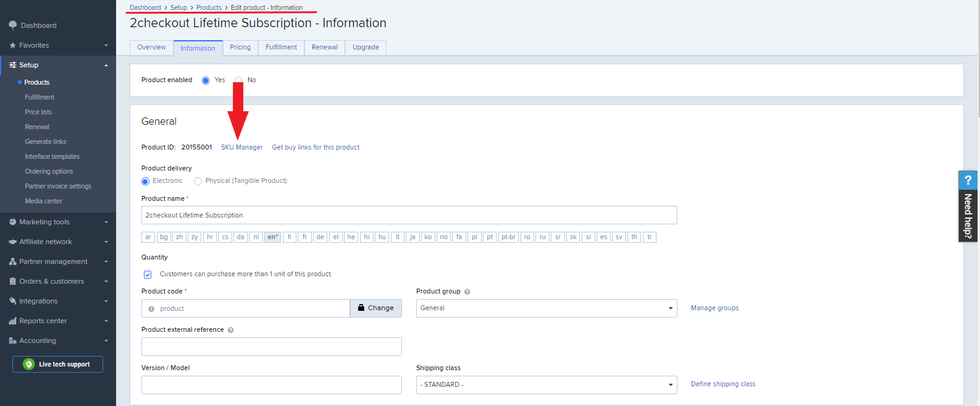The width and height of the screenshot is (980, 406).
Task: Open Ordering options in the sidebar
Action: coord(49,172)
